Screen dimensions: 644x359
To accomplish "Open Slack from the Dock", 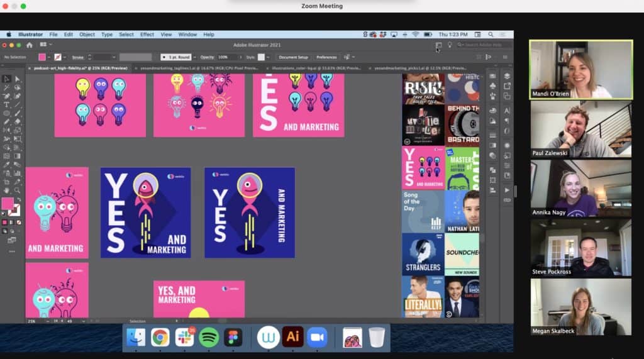I will [x=184, y=338].
